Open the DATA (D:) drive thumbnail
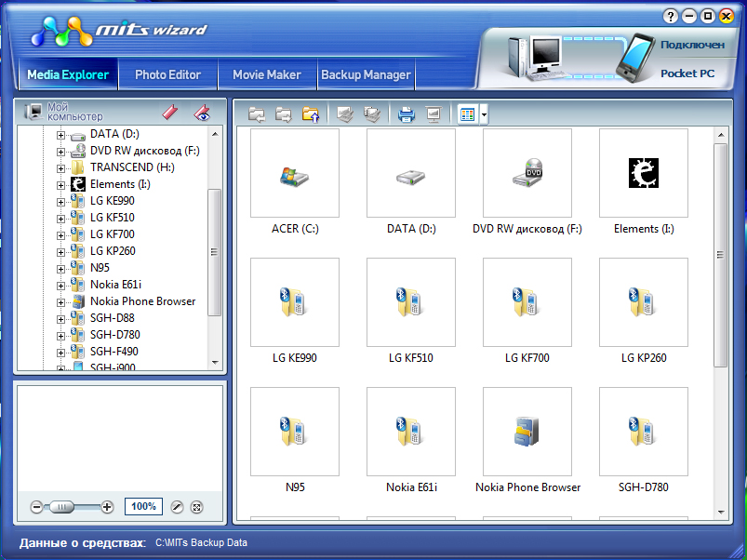The image size is (747, 560). 411,173
